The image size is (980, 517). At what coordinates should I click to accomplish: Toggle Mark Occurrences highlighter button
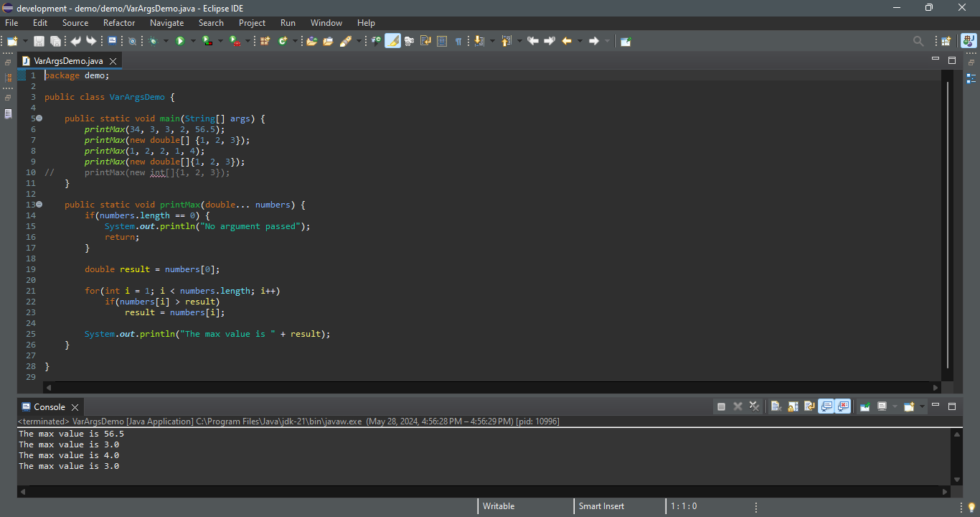[x=392, y=41]
